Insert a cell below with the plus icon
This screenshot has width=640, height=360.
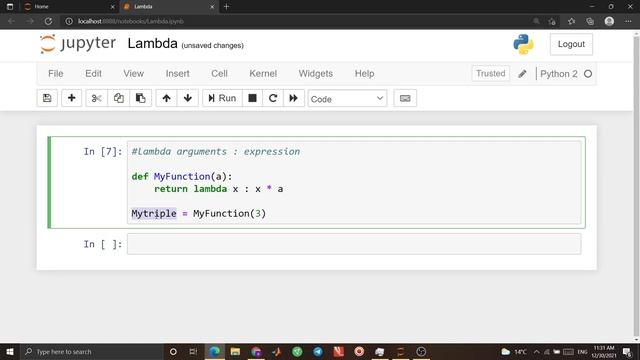(71, 98)
